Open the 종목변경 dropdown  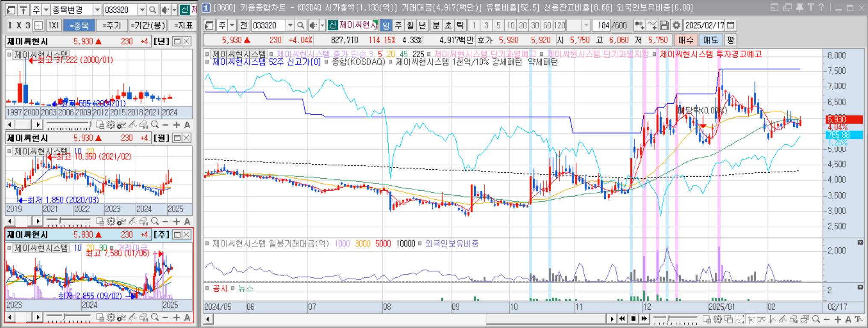(x=97, y=9)
